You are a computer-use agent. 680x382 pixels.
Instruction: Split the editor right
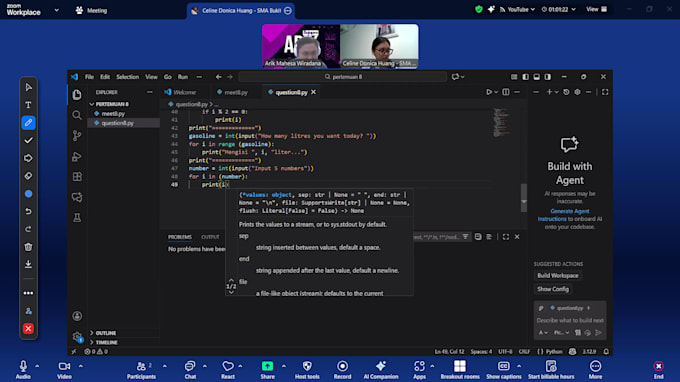pyautogui.click(x=506, y=92)
